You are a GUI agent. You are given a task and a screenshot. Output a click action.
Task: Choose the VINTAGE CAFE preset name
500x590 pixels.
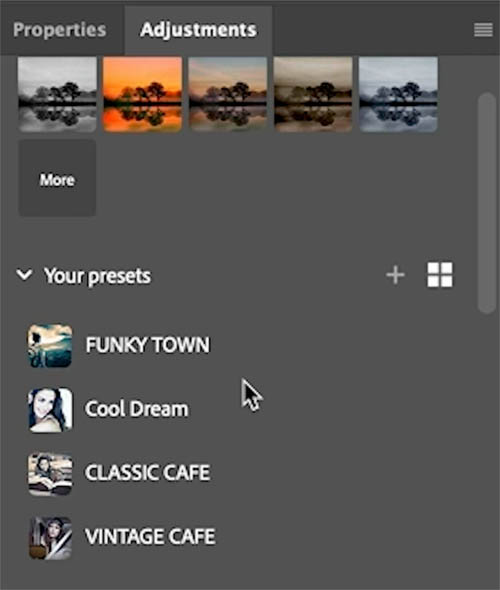pyautogui.click(x=150, y=536)
